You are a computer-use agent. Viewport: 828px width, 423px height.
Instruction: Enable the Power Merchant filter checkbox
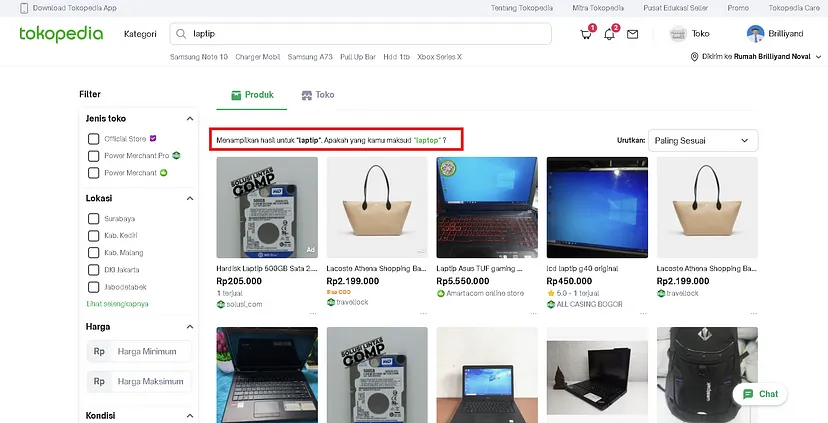pos(93,173)
